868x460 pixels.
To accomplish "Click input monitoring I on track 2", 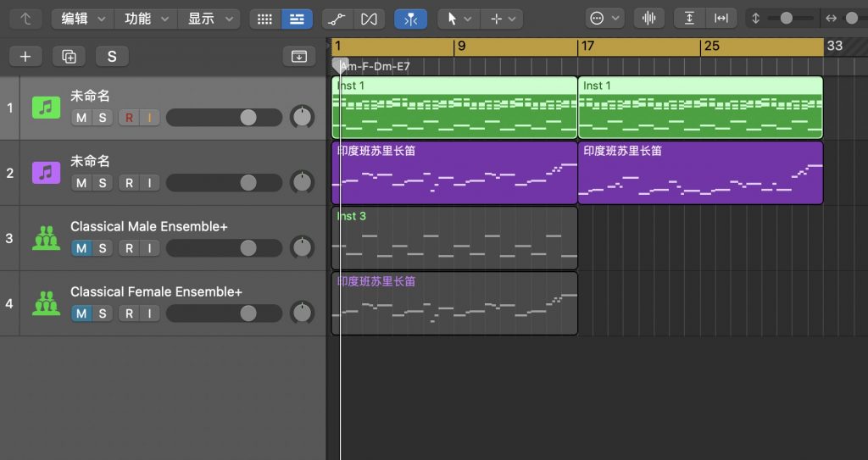I will click(149, 183).
